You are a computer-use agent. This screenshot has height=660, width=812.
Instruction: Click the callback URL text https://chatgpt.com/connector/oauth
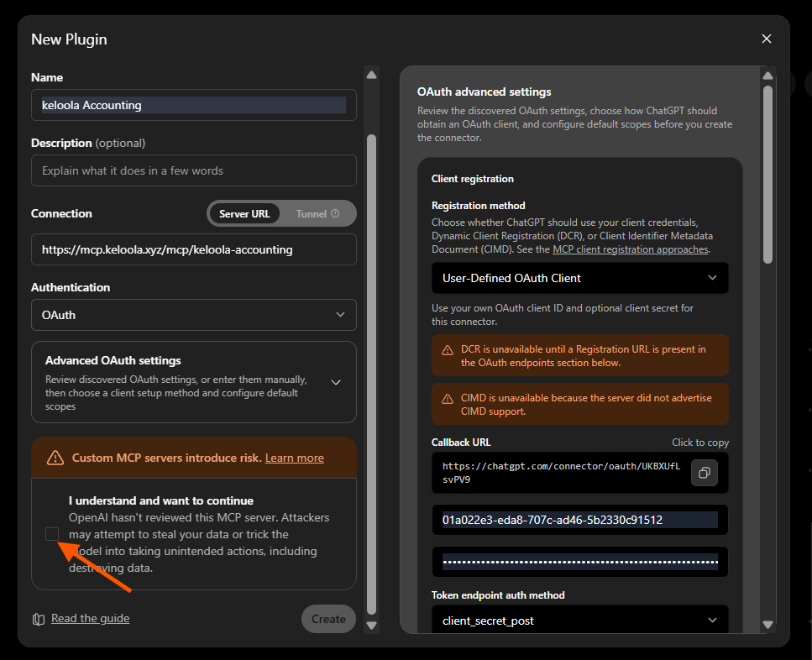pos(562,473)
